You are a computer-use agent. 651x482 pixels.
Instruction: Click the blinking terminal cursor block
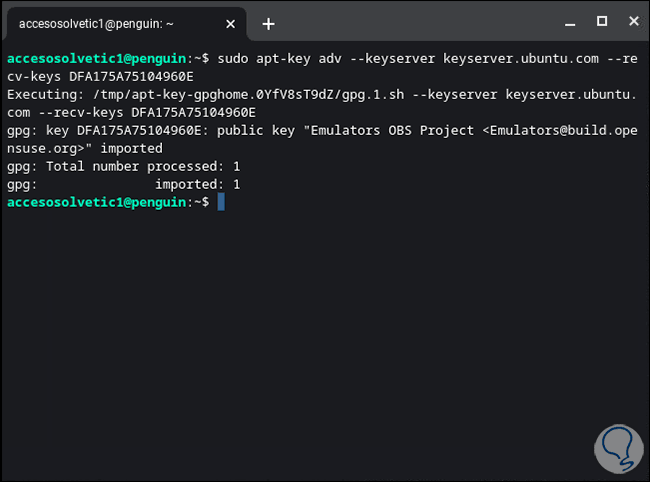[x=221, y=202]
